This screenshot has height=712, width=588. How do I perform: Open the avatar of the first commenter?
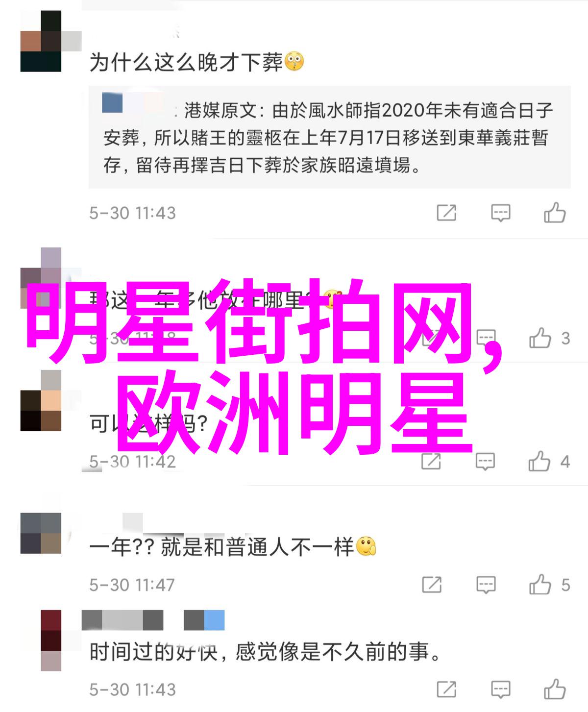(41, 42)
